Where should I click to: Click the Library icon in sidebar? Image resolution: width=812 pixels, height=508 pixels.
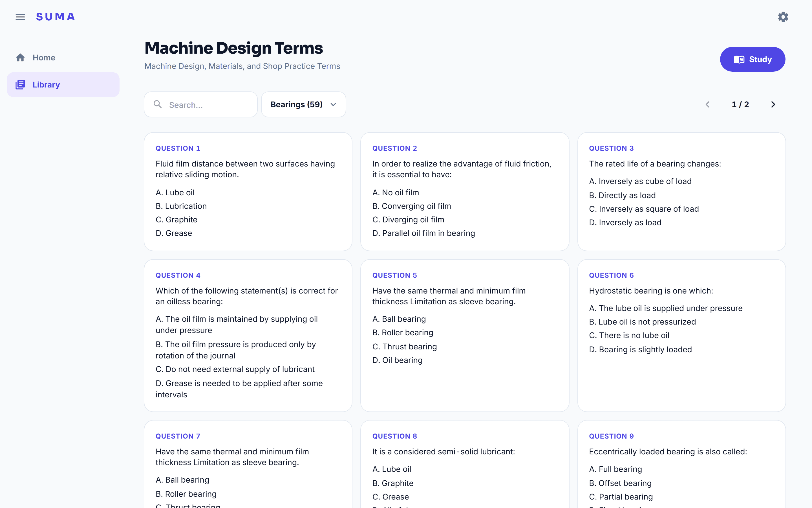click(x=20, y=85)
